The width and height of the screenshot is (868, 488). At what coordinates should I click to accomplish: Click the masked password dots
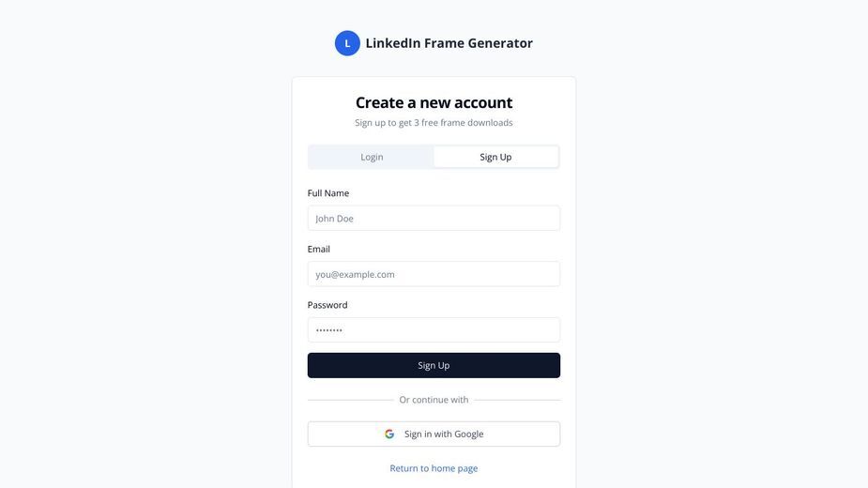pos(328,330)
